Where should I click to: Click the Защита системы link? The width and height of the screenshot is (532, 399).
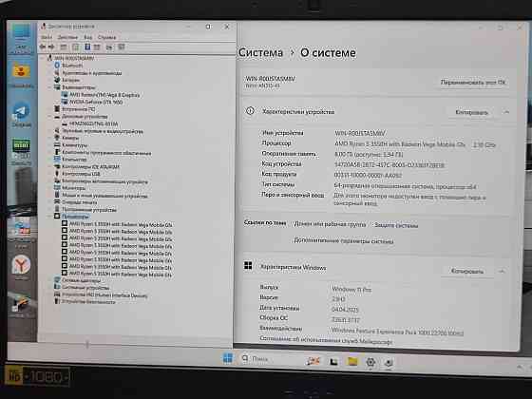[x=396, y=225]
